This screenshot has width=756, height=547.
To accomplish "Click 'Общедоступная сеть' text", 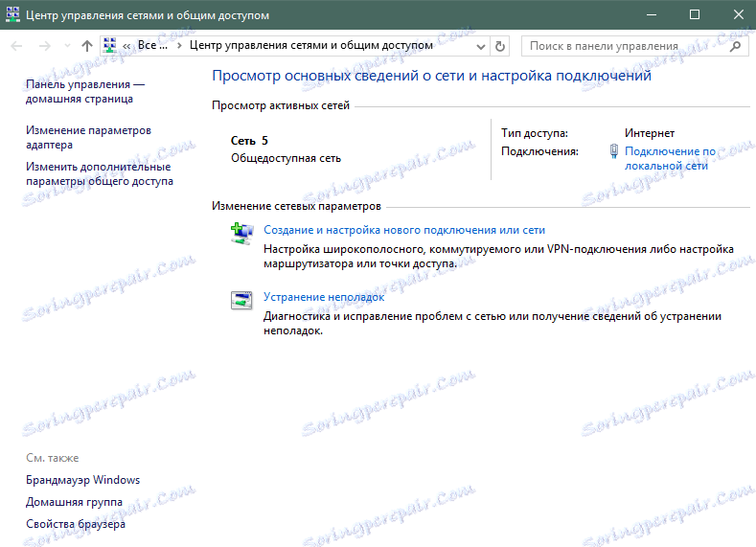I will click(x=286, y=158).
